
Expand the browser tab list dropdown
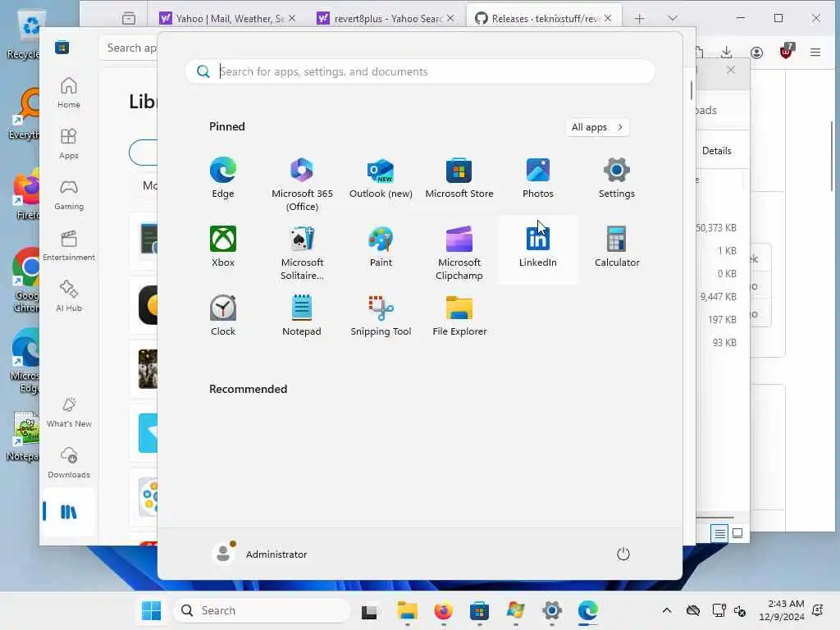coord(673,19)
